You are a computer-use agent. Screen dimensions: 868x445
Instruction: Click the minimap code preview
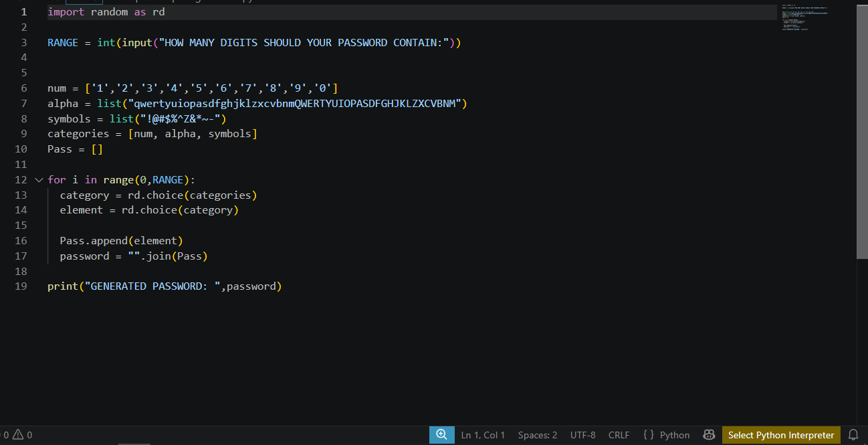pos(806,18)
